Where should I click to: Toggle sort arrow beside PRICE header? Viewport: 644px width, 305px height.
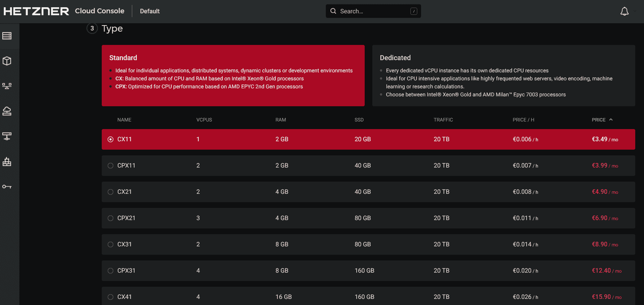[611, 120]
